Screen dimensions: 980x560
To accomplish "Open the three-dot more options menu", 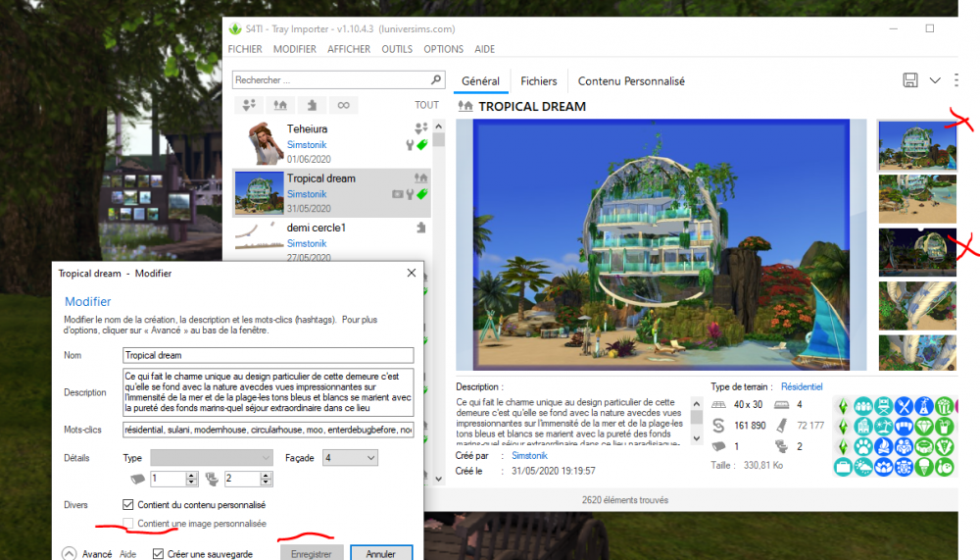I will pos(956,80).
